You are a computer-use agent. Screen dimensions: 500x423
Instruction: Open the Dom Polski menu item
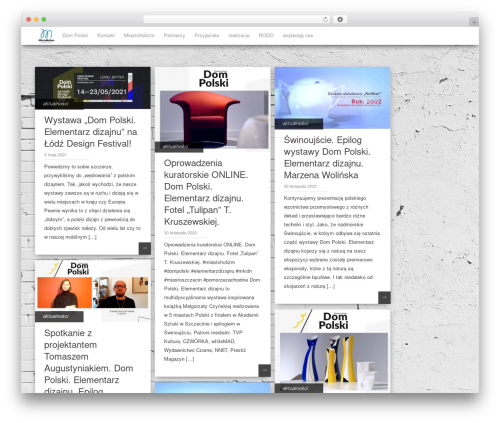coord(75,35)
